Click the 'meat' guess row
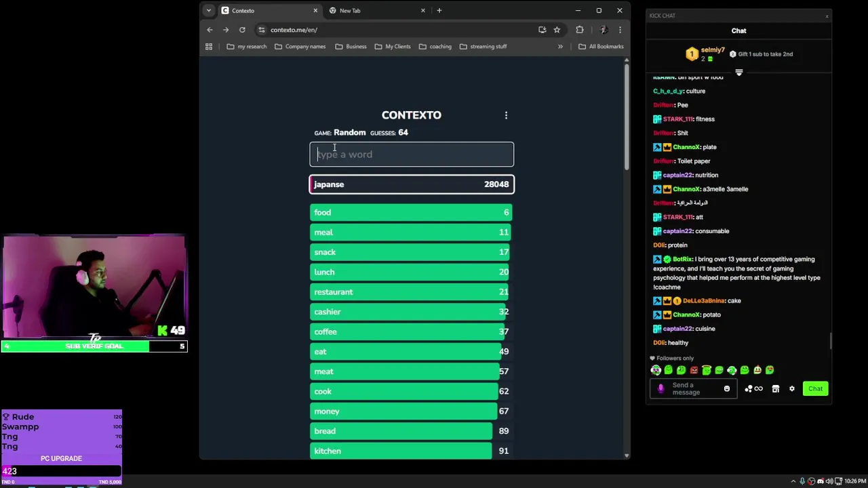Image resolution: width=868 pixels, height=488 pixels. (411, 371)
